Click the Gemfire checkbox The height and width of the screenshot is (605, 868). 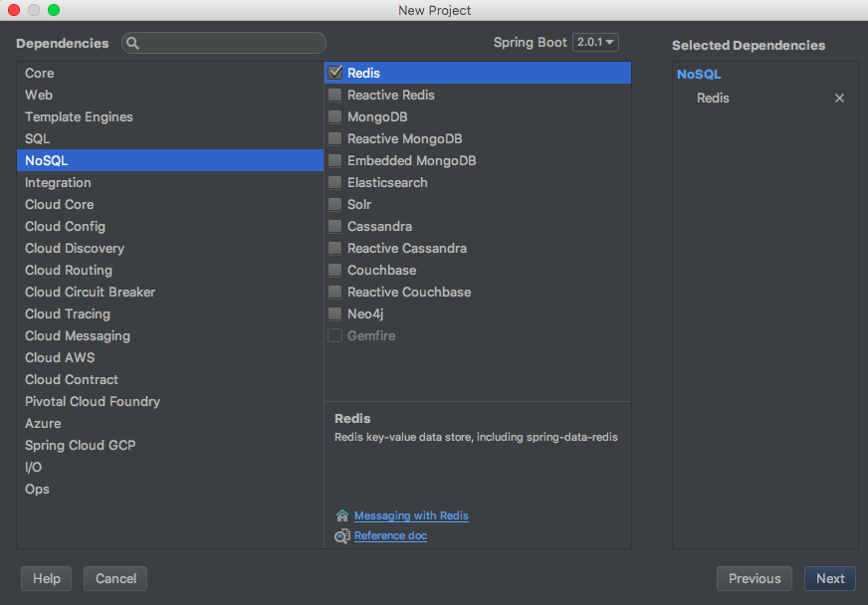(334, 335)
